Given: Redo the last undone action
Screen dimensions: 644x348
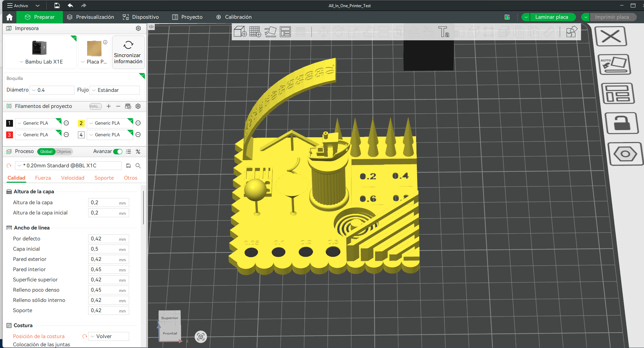Looking at the screenshot, I should [84, 5].
